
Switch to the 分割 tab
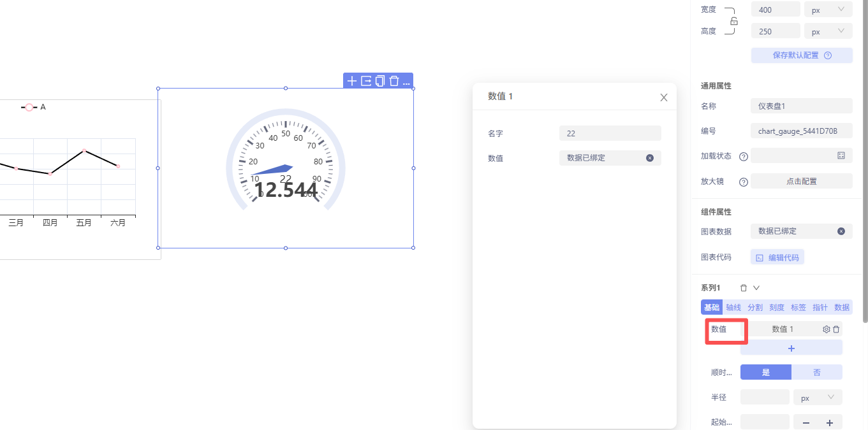(x=755, y=307)
